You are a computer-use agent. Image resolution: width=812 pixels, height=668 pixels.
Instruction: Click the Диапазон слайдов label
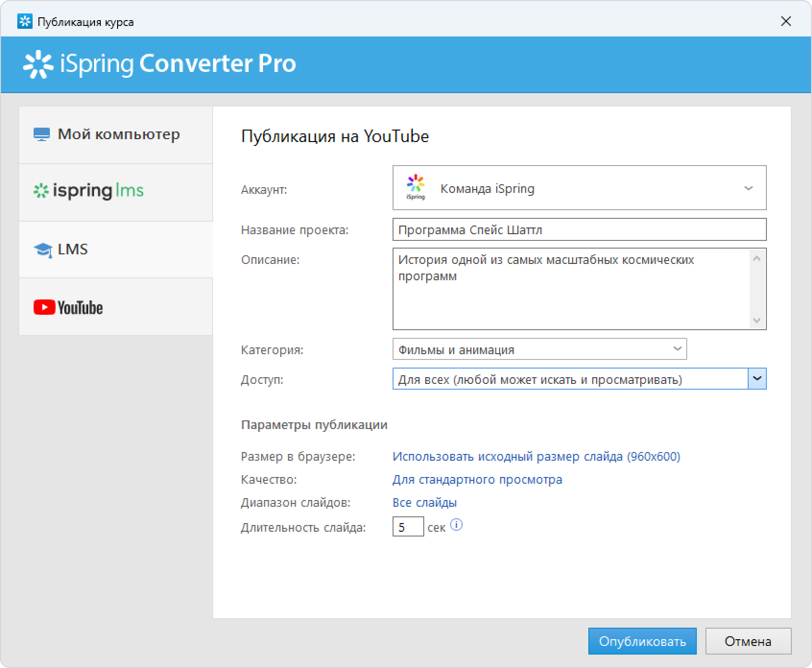pos(296,502)
